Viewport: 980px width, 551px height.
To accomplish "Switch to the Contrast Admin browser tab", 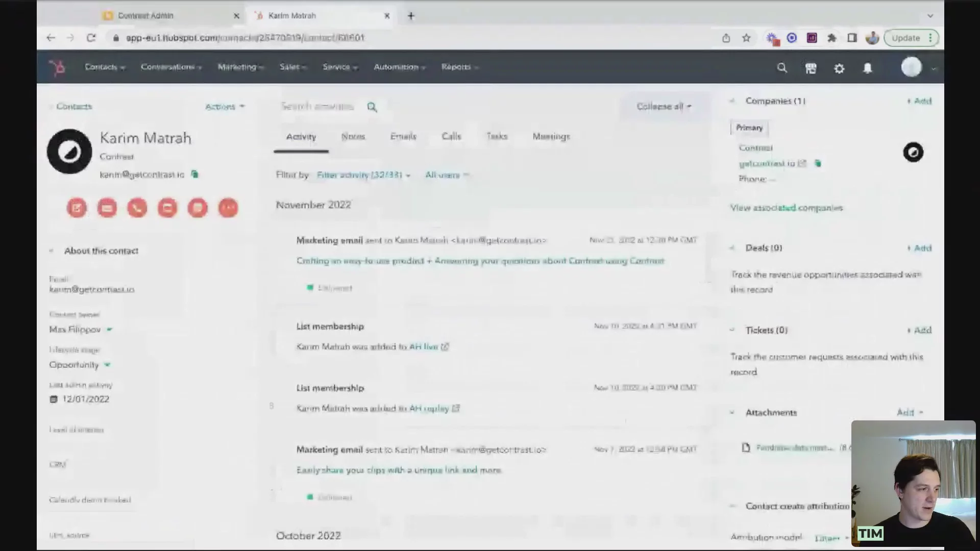I will coord(168,16).
